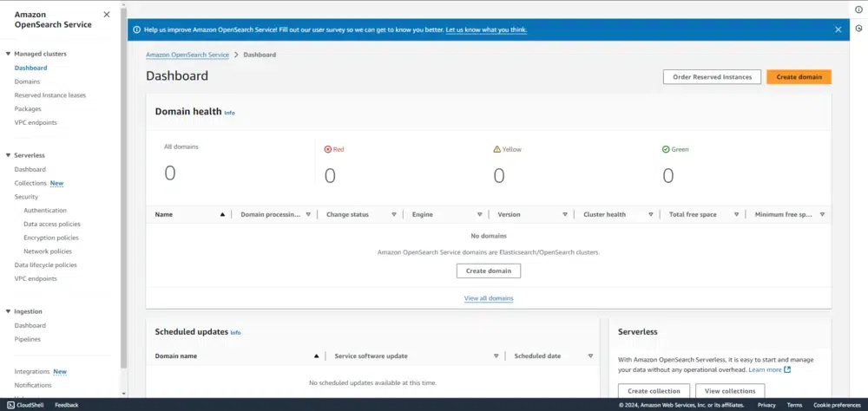
Task: Open Data access policies
Action: tap(52, 224)
